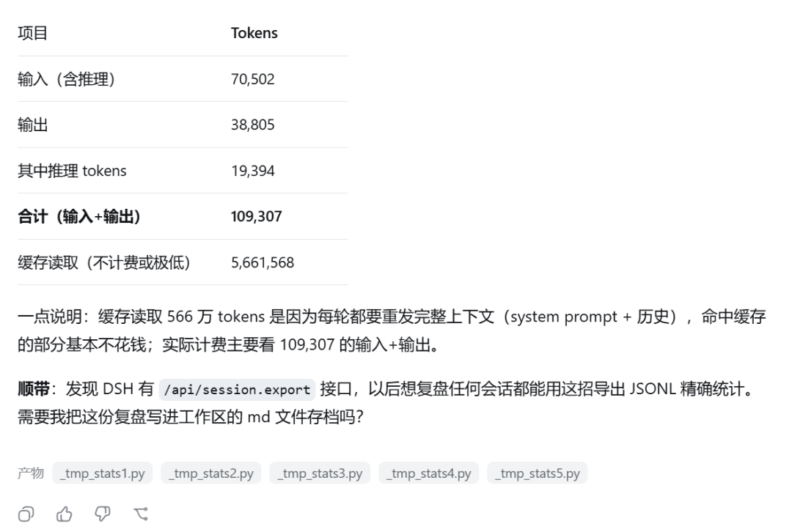The image size is (792, 532).
Task: Select the 其中推理 tokens row label
Action: tap(72, 171)
